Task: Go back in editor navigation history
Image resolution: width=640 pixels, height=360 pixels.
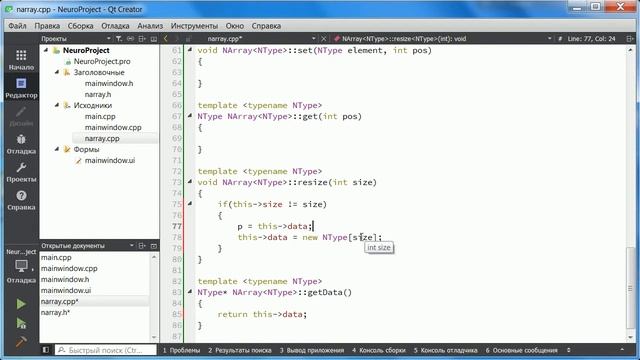Action: [166, 39]
